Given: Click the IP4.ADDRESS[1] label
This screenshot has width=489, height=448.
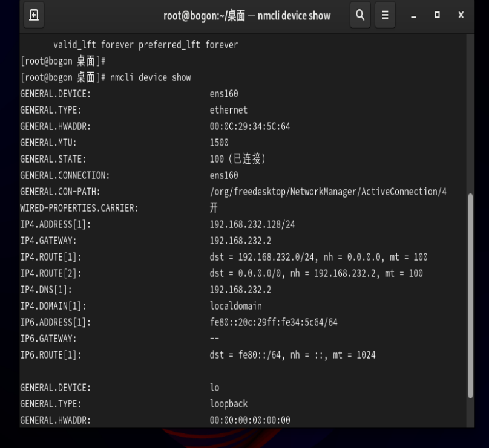Looking at the screenshot, I should click(x=56, y=224).
